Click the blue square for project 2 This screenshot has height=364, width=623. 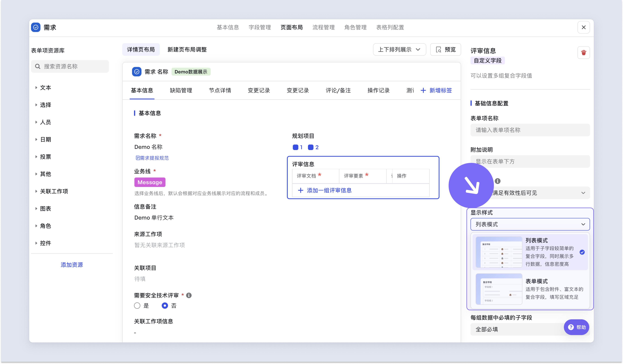point(311,147)
